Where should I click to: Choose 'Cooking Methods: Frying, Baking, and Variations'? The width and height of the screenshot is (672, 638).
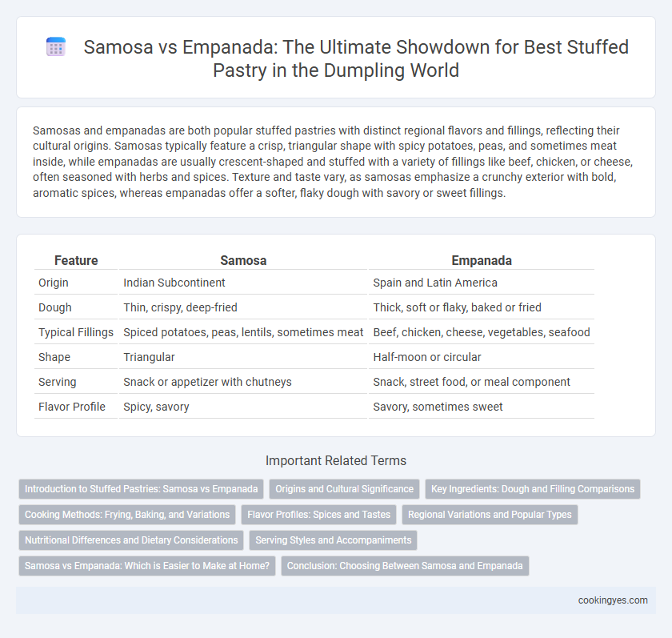pyautogui.click(x=127, y=515)
